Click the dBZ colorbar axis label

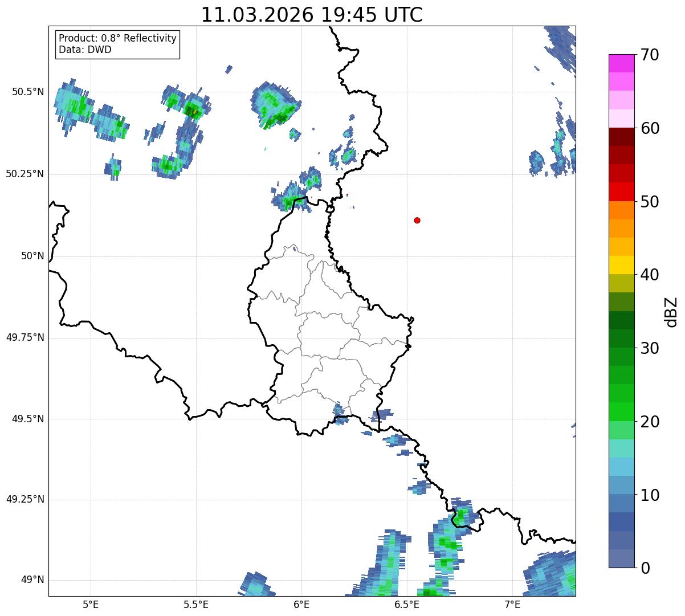coord(672,311)
